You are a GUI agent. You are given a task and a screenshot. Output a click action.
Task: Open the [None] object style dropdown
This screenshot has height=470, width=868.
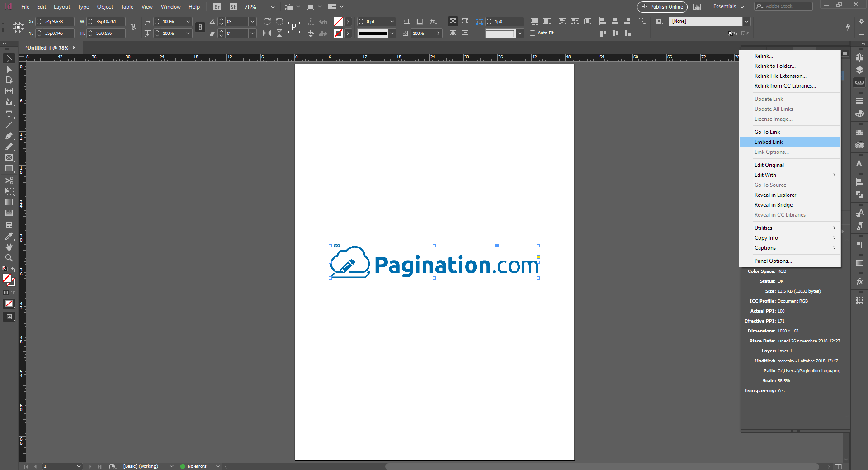(747, 21)
